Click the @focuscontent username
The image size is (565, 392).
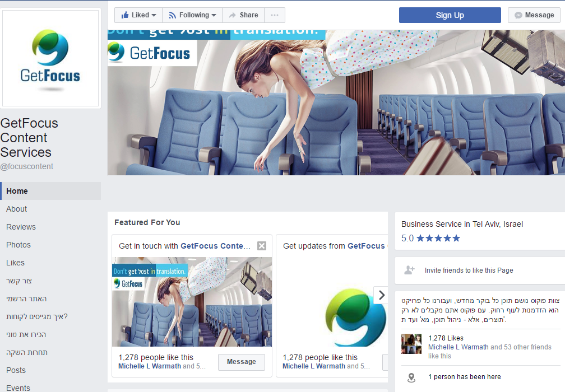27,166
